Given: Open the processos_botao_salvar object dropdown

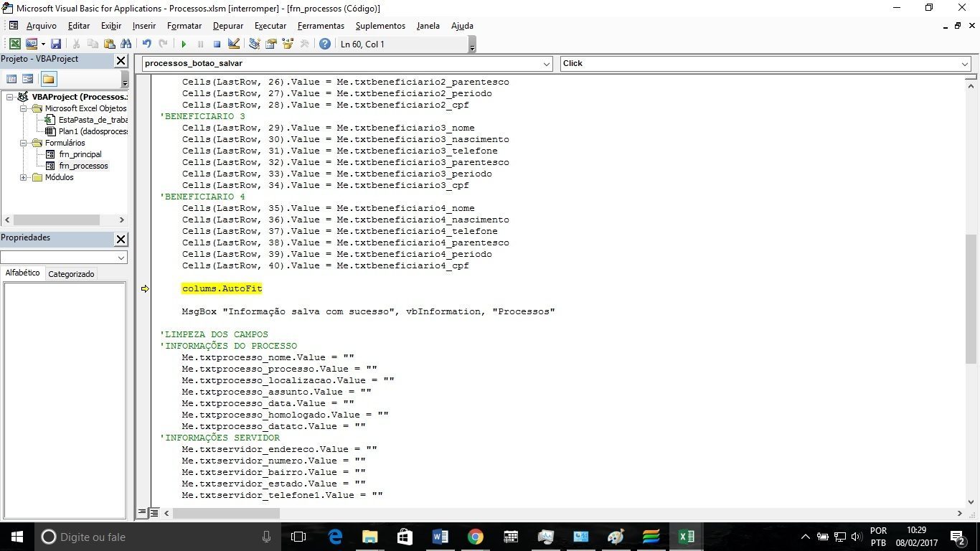Looking at the screenshot, I should coord(546,63).
